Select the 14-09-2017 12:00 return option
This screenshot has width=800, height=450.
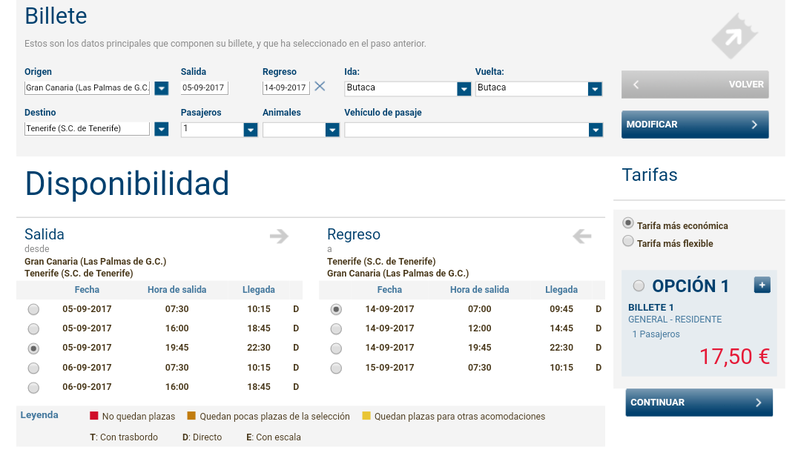coord(336,329)
